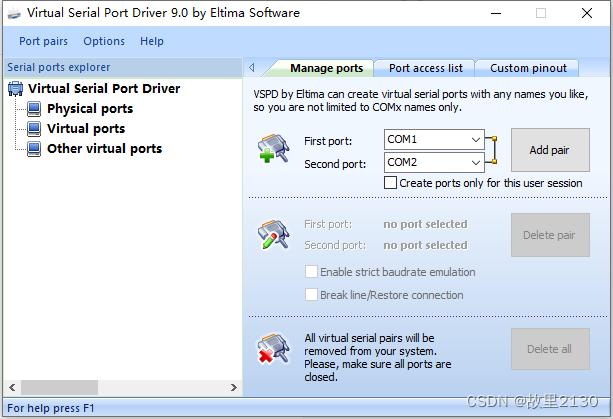Screen dimensions: 613x419
Task: Close the Virtual Serial Port Driver window
Action: point(587,13)
